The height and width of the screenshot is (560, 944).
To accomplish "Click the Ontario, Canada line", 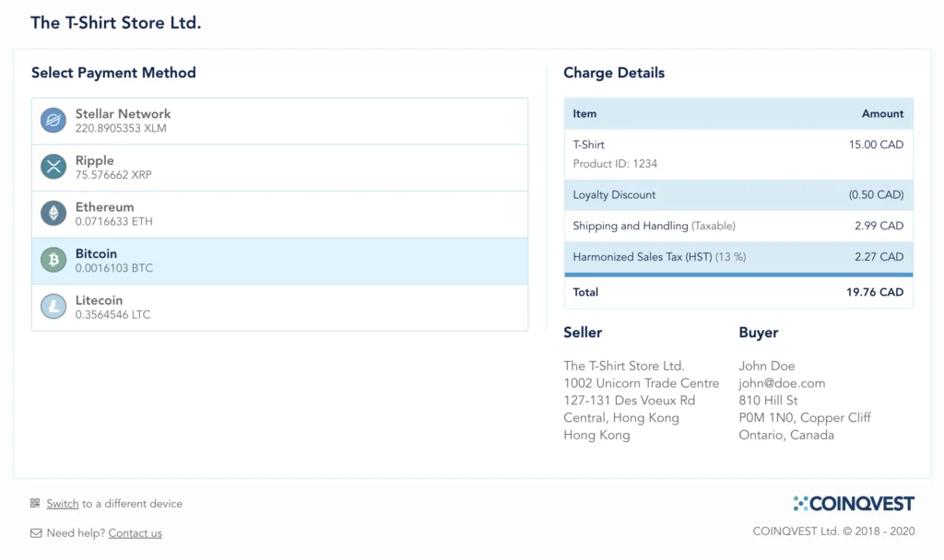I will [x=786, y=435].
